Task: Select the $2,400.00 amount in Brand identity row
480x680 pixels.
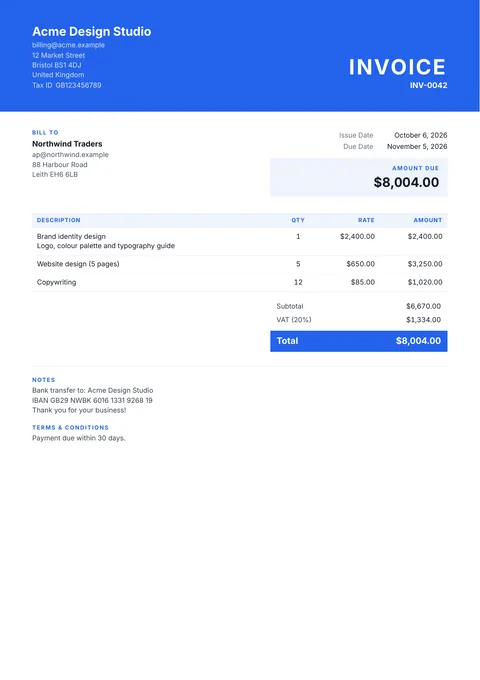Action: click(425, 236)
